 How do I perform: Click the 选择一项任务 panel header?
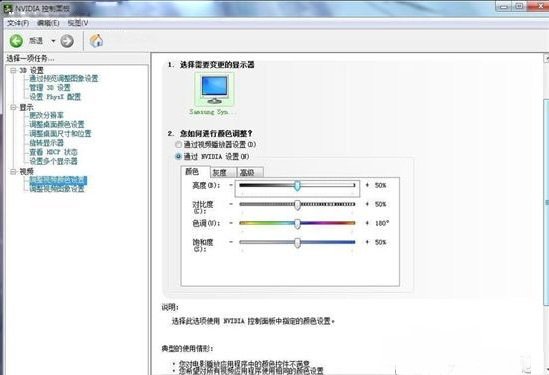point(30,58)
